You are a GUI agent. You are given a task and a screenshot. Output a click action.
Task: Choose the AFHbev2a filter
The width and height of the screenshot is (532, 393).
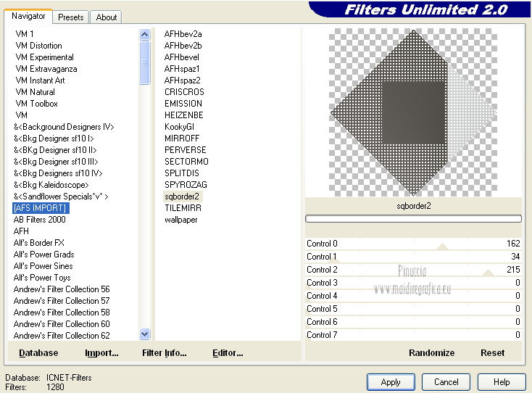pyautogui.click(x=183, y=34)
